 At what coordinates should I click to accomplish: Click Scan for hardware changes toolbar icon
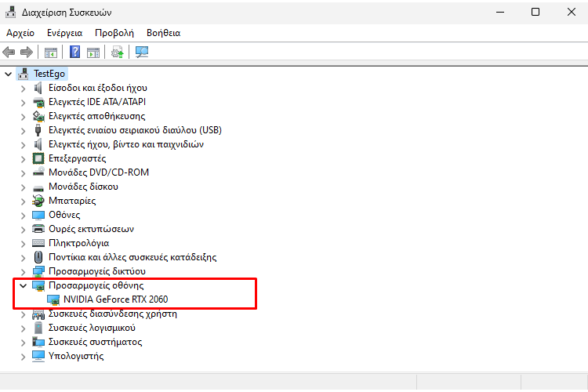(x=142, y=53)
